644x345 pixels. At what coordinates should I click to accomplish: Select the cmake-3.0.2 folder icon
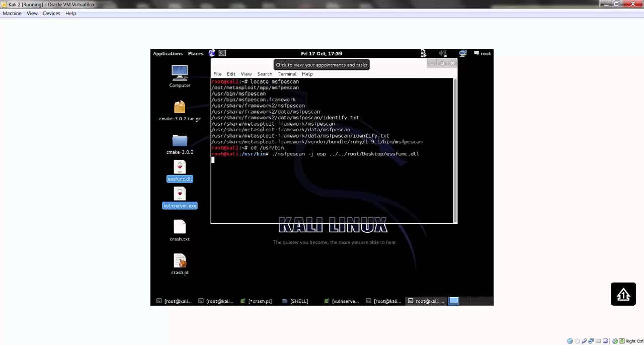pyautogui.click(x=180, y=144)
